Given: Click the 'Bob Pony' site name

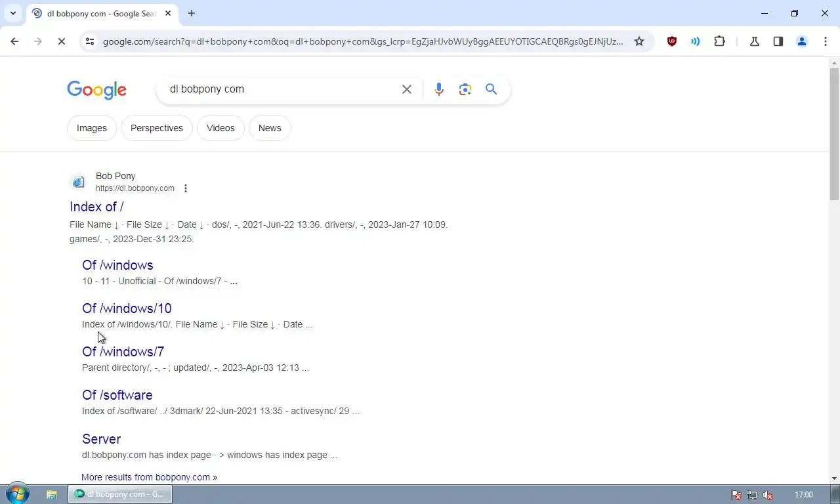Looking at the screenshot, I should (x=115, y=176).
